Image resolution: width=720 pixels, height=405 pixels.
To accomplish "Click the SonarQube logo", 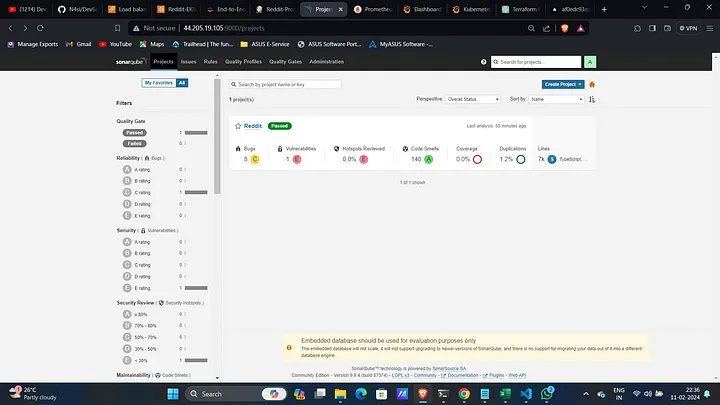I will (x=130, y=62).
